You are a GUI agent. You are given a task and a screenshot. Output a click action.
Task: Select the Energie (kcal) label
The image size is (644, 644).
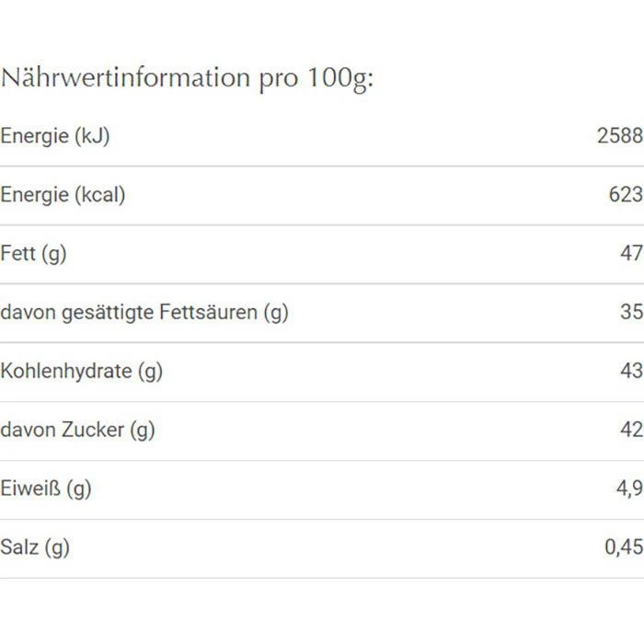click(63, 195)
